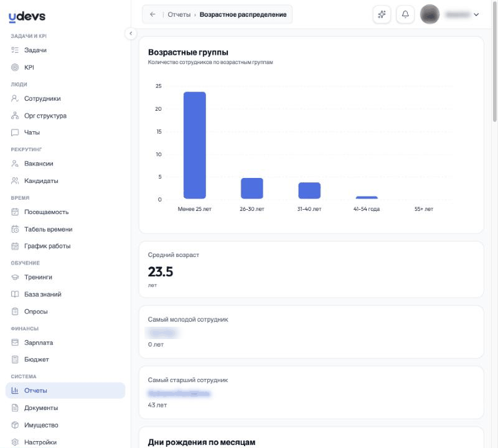Click the Возрастное распределение breadcrumb title
The height and width of the screenshot is (448, 498).
pyautogui.click(x=243, y=14)
